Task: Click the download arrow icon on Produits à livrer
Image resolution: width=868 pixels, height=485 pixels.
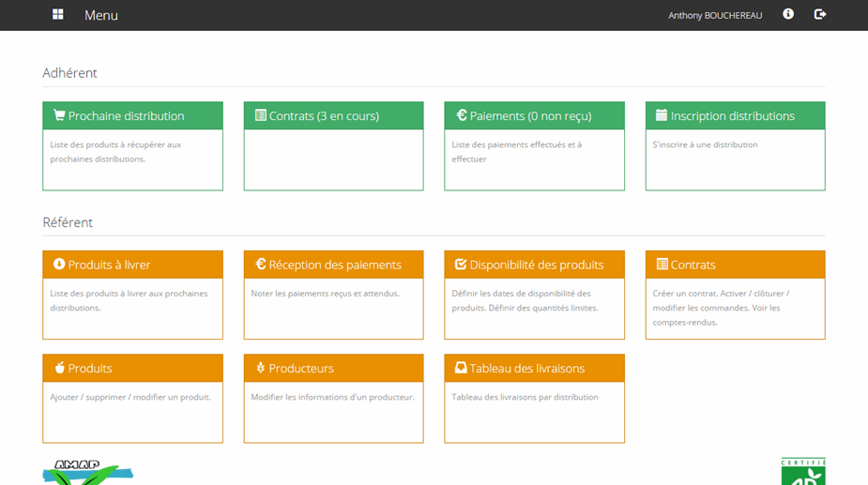Action: [x=59, y=265]
